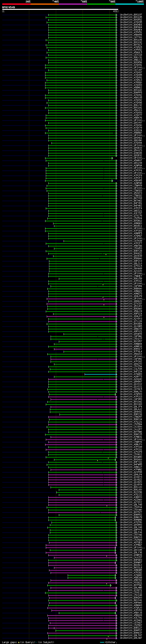
Task: Open hit UniRef100_B9T417
Action: pos(131,45)
